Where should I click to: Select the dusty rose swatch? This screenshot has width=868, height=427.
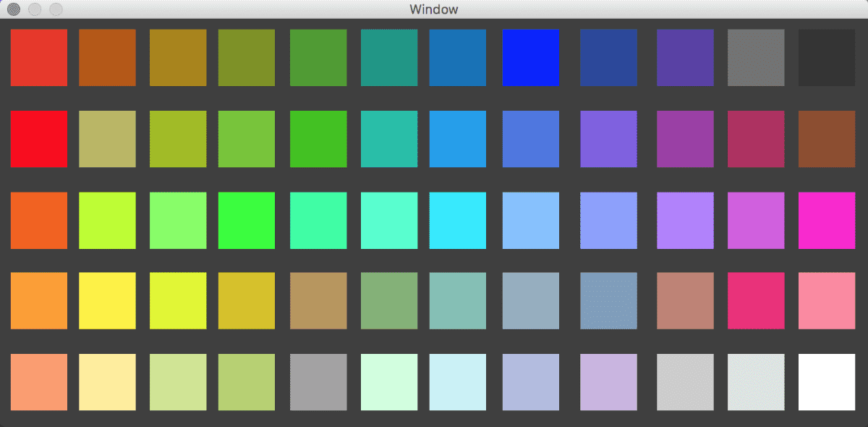pyautogui.click(x=685, y=301)
